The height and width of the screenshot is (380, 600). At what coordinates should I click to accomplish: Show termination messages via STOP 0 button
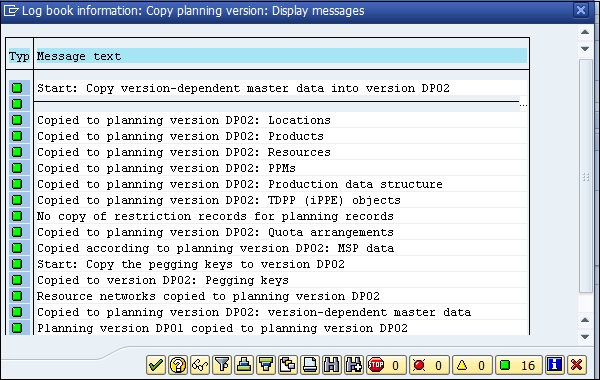coord(386,365)
